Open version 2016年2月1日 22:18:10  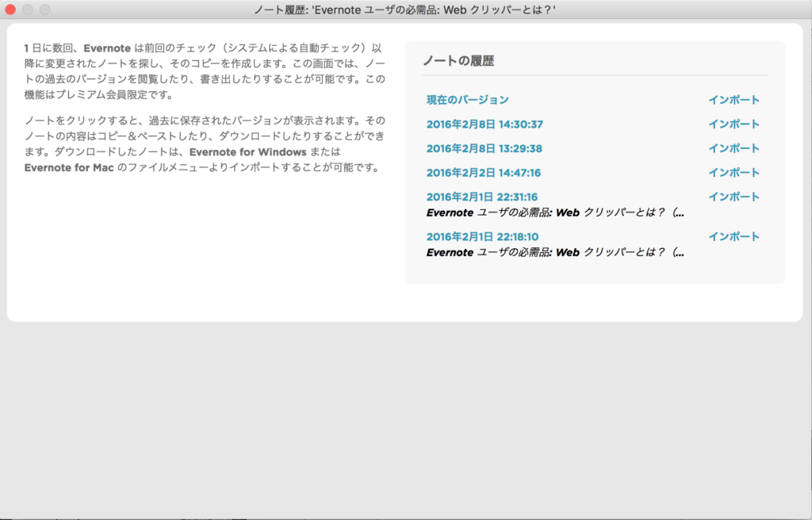[x=482, y=237]
